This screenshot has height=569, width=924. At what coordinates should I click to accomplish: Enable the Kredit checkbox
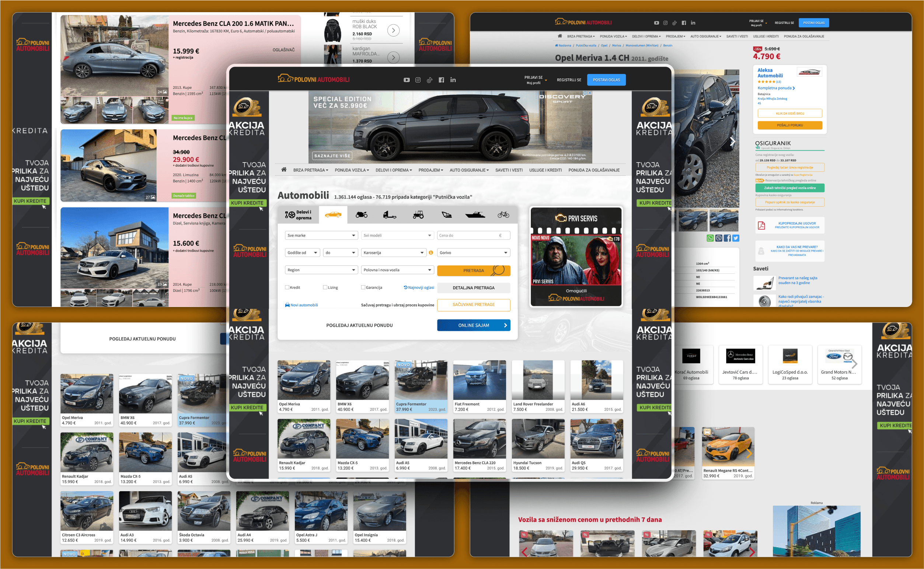(287, 287)
